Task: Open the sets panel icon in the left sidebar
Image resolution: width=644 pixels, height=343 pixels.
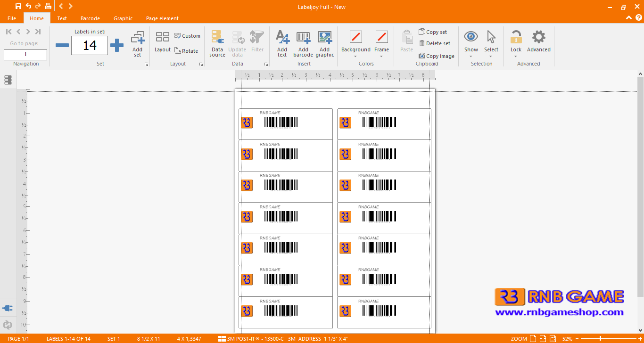Action: click(8, 80)
